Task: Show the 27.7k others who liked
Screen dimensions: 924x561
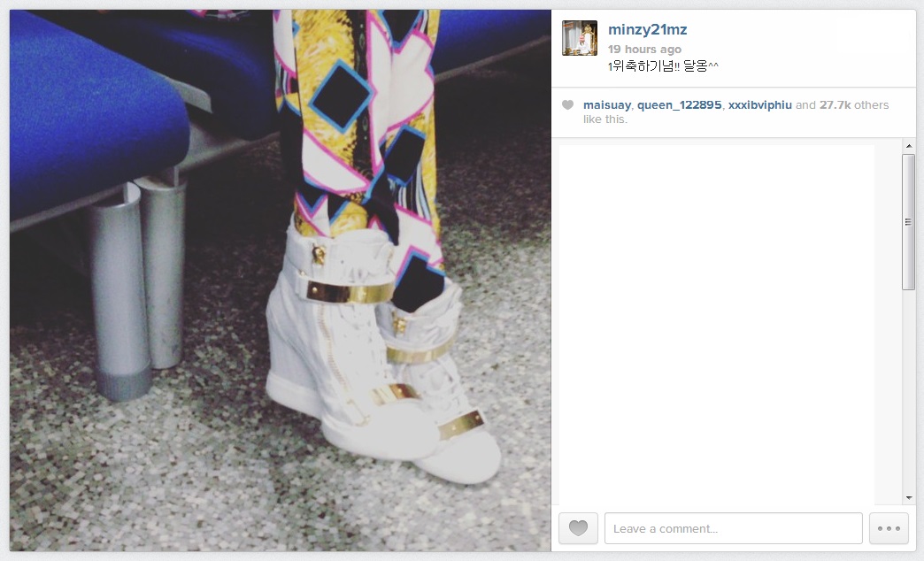Action: pos(853,105)
